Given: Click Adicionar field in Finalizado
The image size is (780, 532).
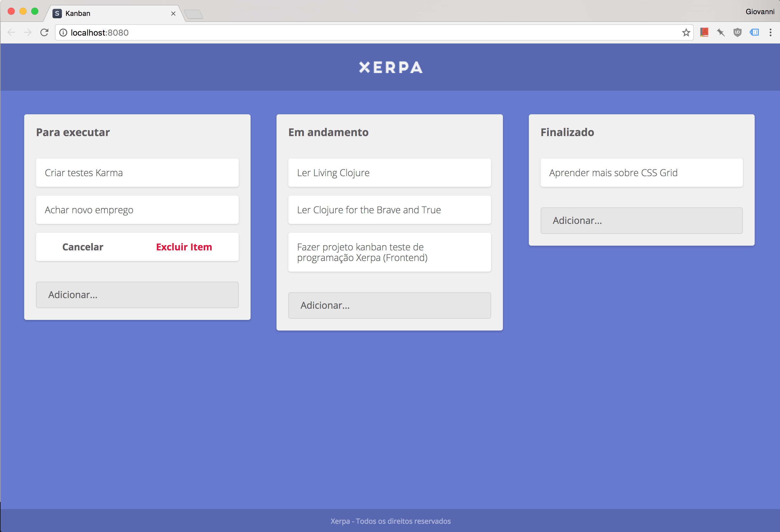Looking at the screenshot, I should [x=641, y=220].
